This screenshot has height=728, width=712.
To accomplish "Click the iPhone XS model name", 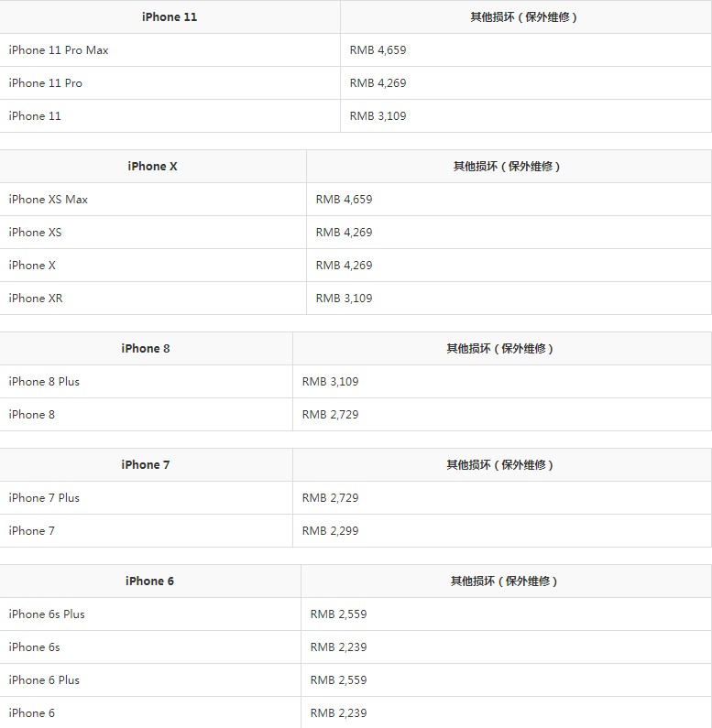I will pos(36,233).
